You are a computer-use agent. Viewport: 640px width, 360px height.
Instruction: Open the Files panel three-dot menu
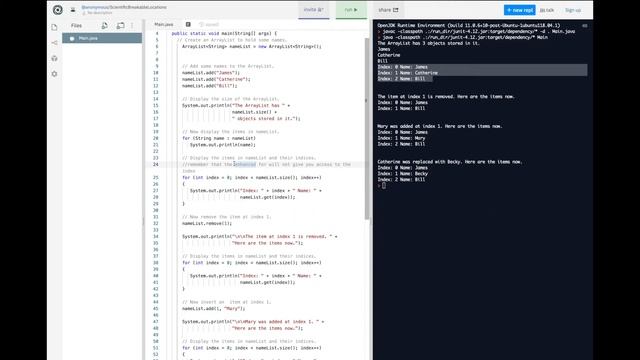(132, 25)
